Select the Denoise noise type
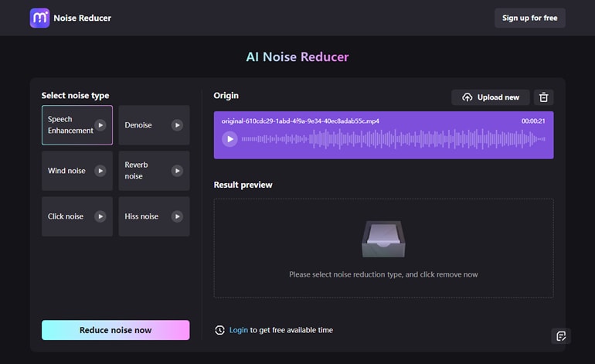Image resolution: width=595 pixels, height=364 pixels. pyautogui.click(x=141, y=125)
